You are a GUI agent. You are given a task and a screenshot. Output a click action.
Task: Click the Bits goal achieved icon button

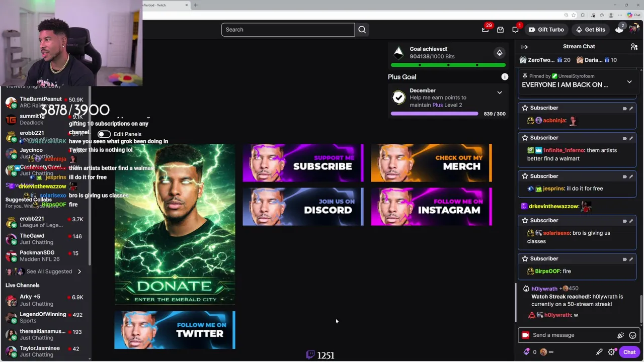pos(500,53)
